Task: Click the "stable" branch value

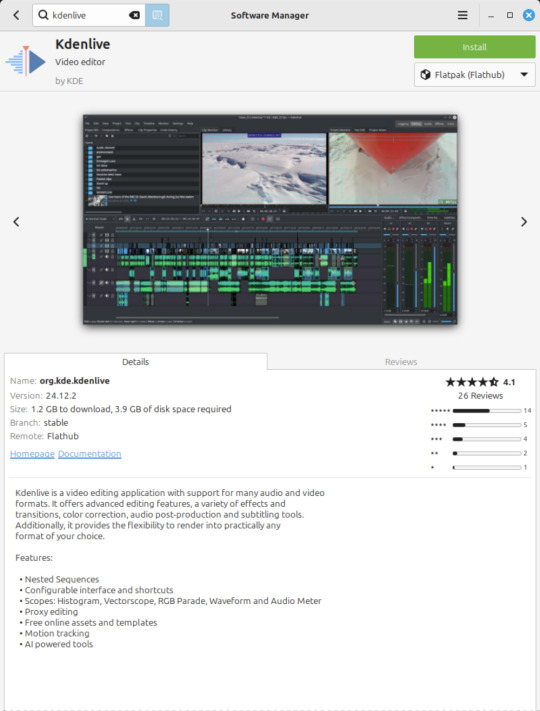Action: pyautogui.click(x=56, y=423)
